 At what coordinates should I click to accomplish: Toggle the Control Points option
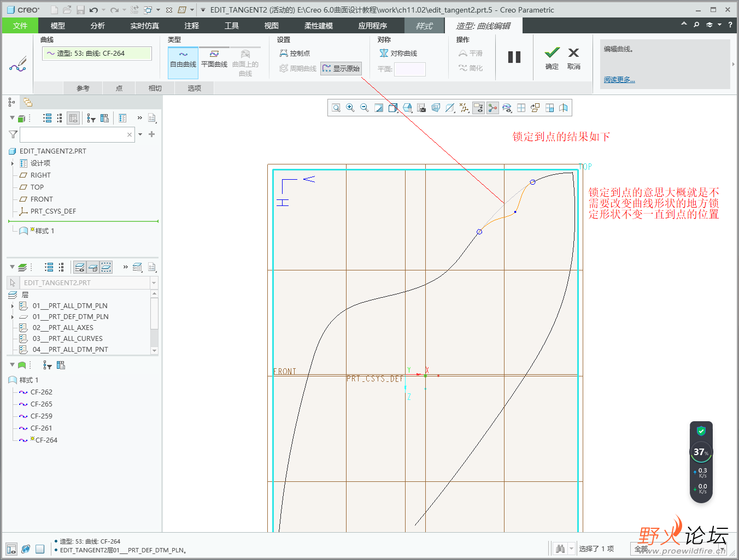[295, 53]
